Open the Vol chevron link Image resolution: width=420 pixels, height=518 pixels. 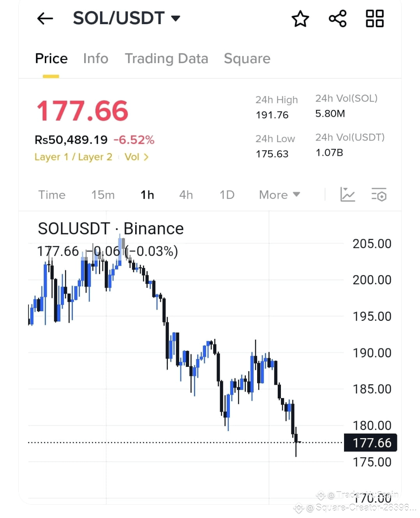pos(136,157)
